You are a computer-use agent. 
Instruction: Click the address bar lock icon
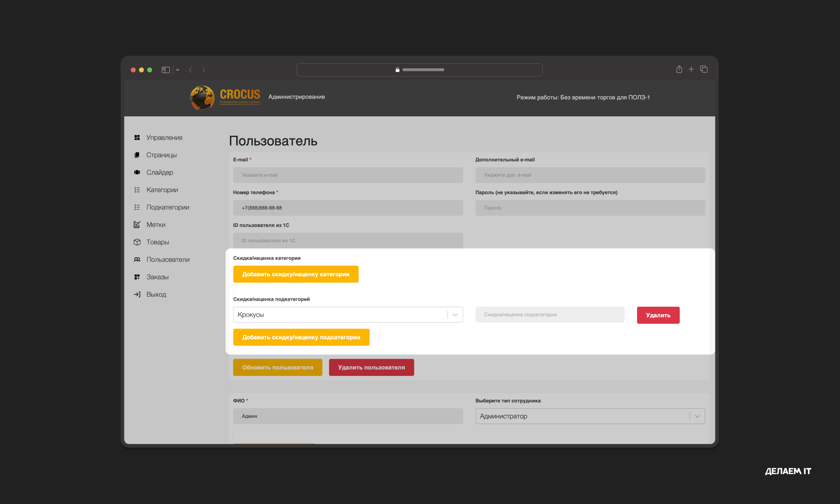pyautogui.click(x=397, y=70)
